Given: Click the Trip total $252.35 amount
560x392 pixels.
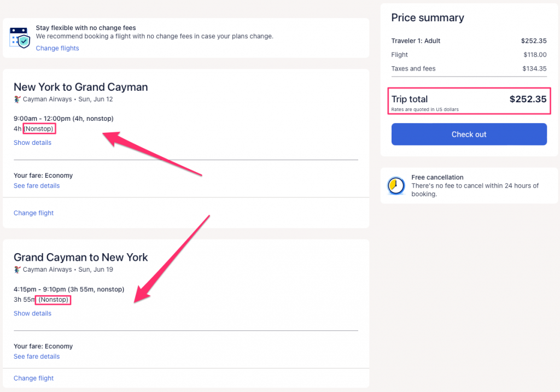Looking at the screenshot, I should 528,100.
